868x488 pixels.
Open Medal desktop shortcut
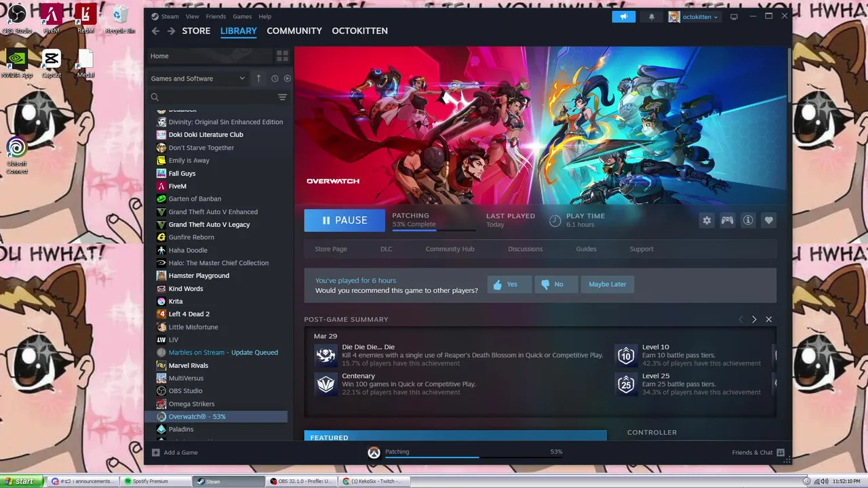tap(85, 63)
